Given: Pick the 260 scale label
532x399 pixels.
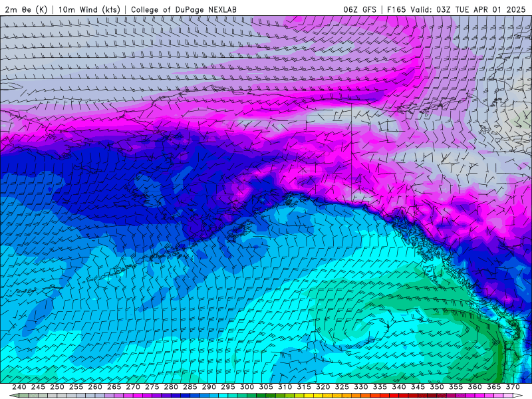Looking at the screenshot, I should coord(95,387).
